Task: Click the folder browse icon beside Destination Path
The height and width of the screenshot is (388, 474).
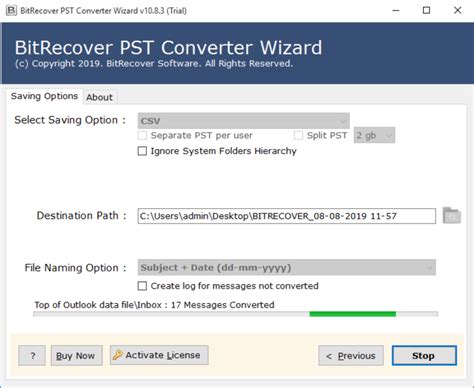Action: pos(452,216)
